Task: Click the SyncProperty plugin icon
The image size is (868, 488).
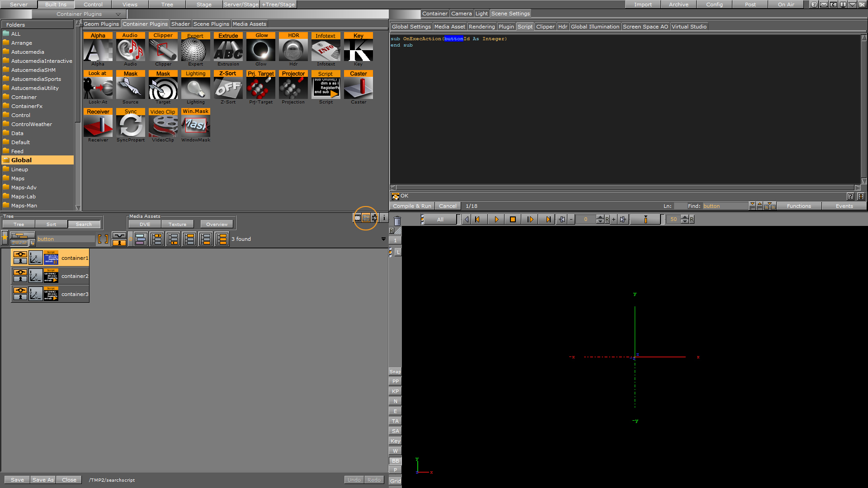Action: point(130,125)
